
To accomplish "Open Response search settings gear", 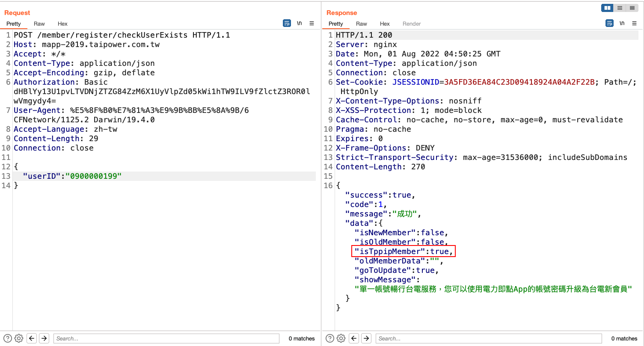I will pos(341,338).
